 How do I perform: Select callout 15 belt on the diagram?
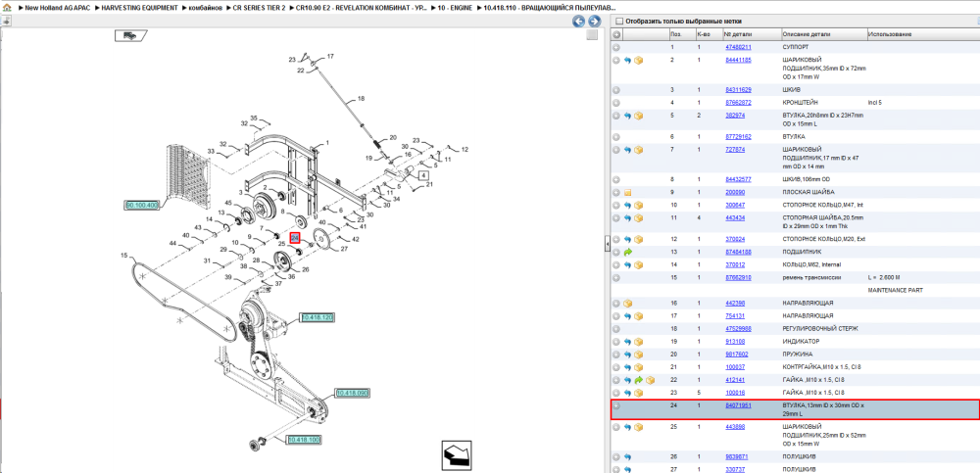pyautogui.click(x=124, y=255)
